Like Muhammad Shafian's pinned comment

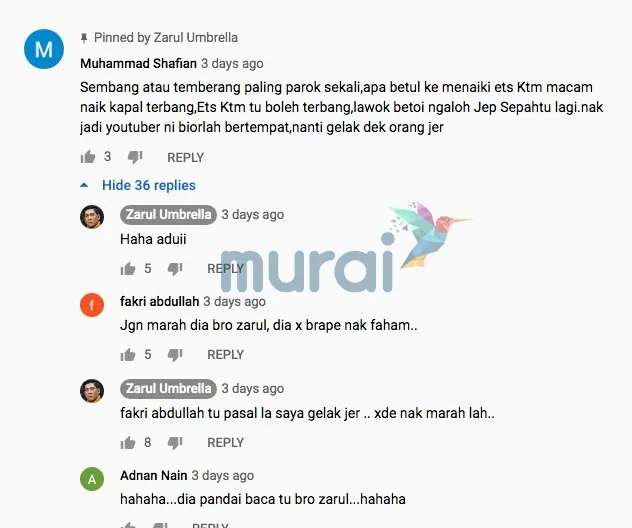click(87, 157)
